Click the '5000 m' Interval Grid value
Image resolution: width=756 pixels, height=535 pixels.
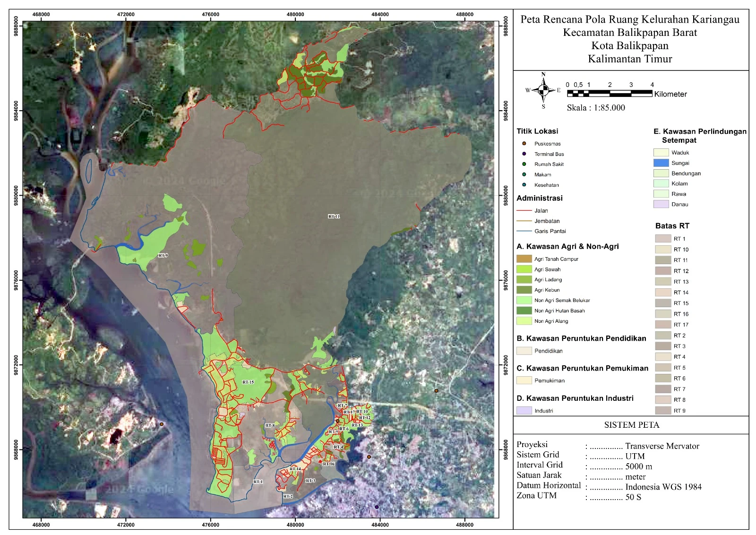point(639,466)
